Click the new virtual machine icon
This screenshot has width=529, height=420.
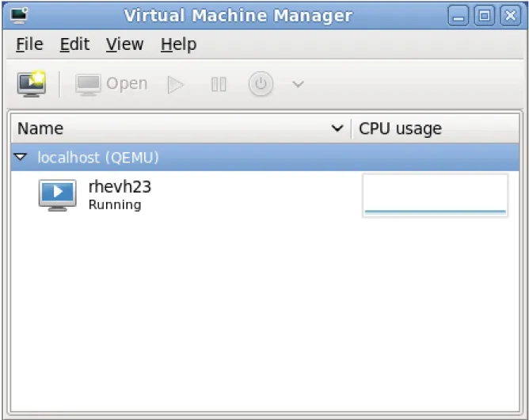click(32, 84)
